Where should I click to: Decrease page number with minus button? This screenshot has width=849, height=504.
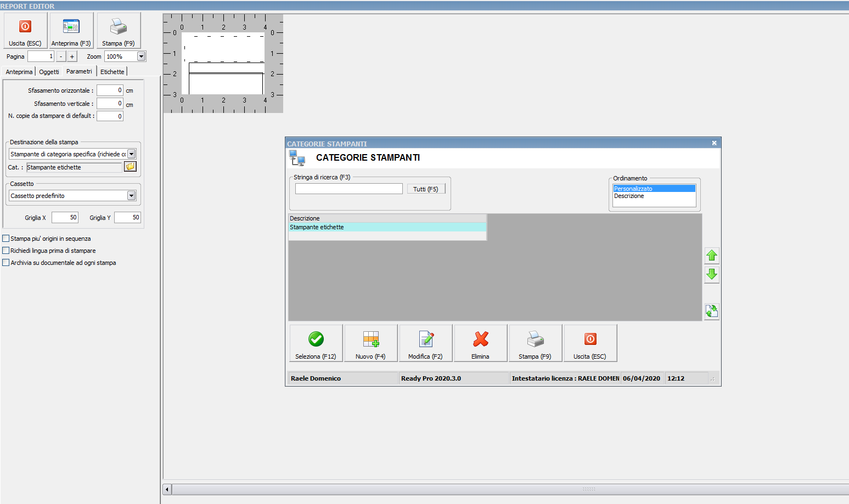click(61, 56)
